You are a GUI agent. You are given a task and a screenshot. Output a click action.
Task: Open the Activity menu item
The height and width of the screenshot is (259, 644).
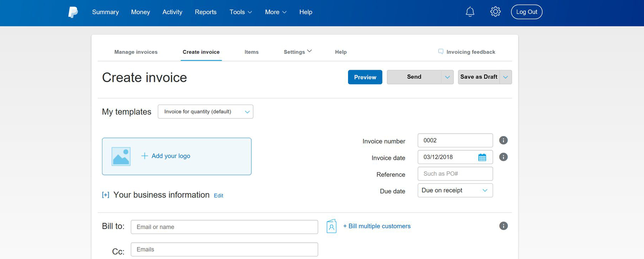click(x=172, y=12)
